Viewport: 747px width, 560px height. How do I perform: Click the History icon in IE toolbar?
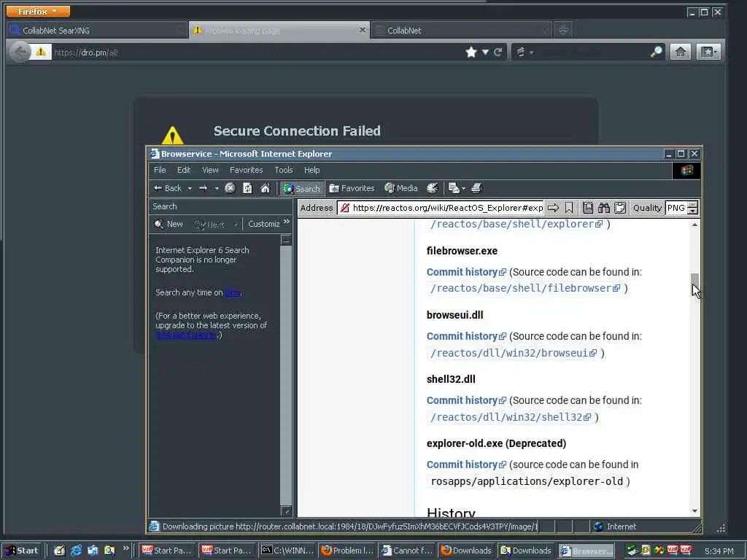pos(432,188)
